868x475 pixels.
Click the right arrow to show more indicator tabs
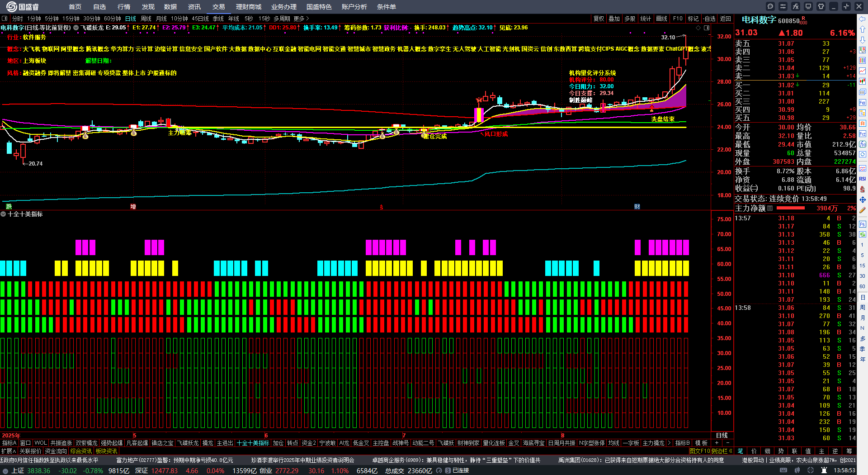pyautogui.click(x=670, y=443)
